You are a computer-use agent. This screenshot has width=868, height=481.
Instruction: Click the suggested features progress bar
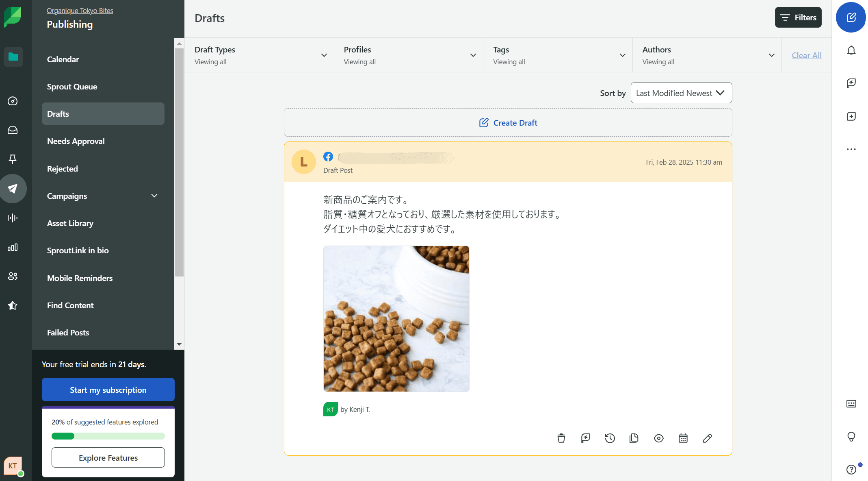[108, 436]
